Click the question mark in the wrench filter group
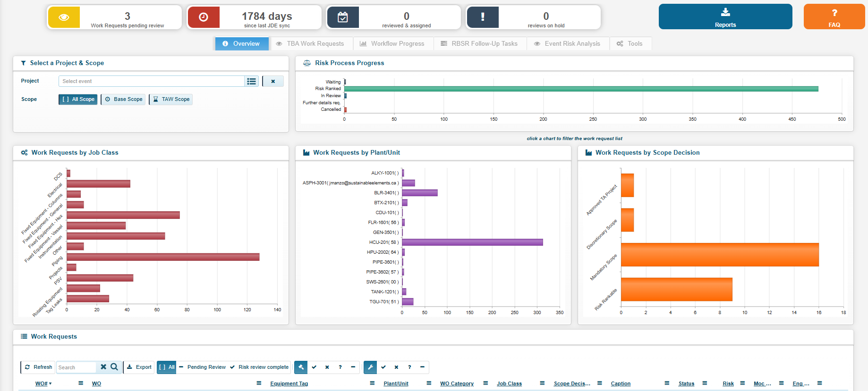The width and height of the screenshot is (868, 391). 409,367
